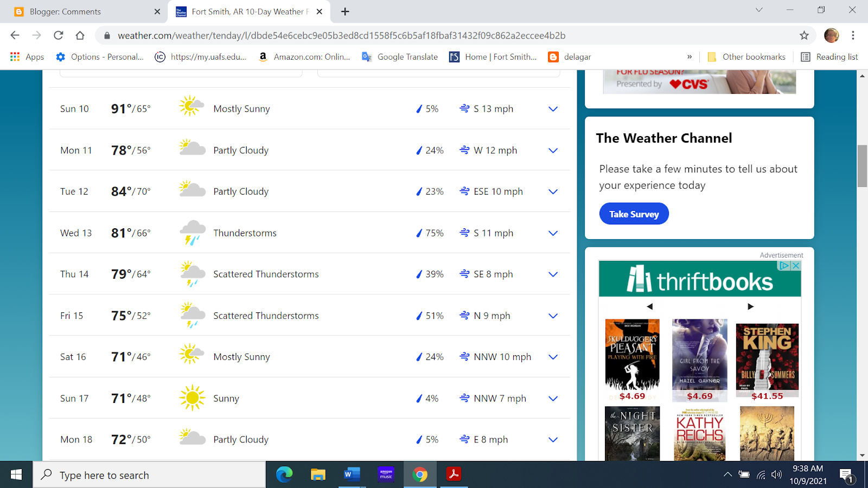Open Microsoft Edge from the taskbar
868x488 pixels.
[284, 475]
